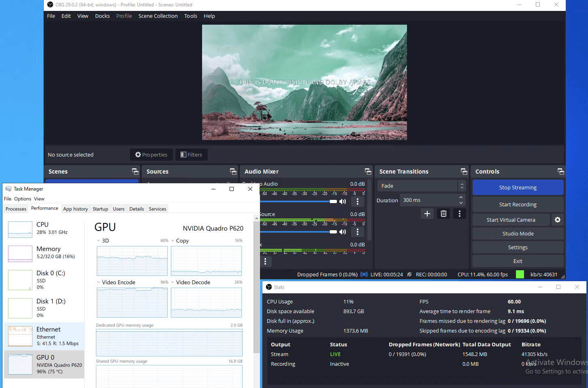This screenshot has width=588, height=388.
Task: Mute the second audio mixer channel
Action: coord(343,232)
